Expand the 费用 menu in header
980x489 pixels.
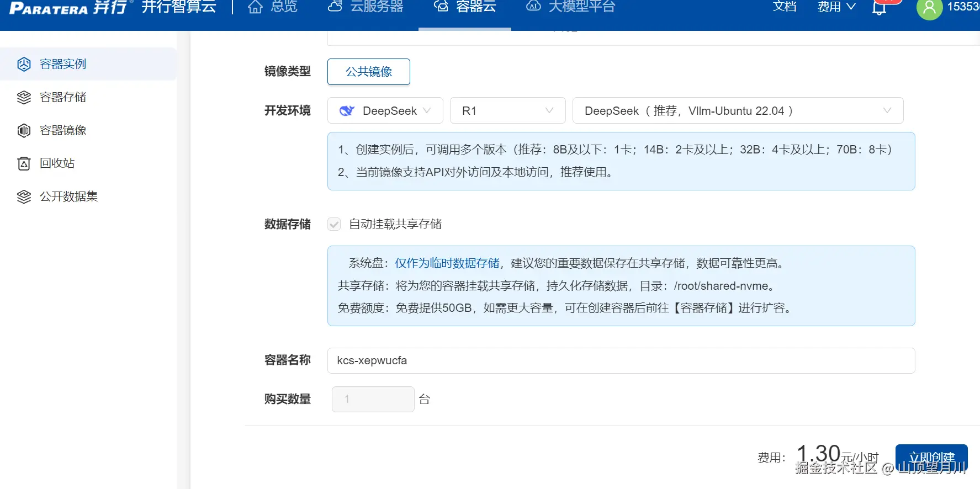(836, 7)
